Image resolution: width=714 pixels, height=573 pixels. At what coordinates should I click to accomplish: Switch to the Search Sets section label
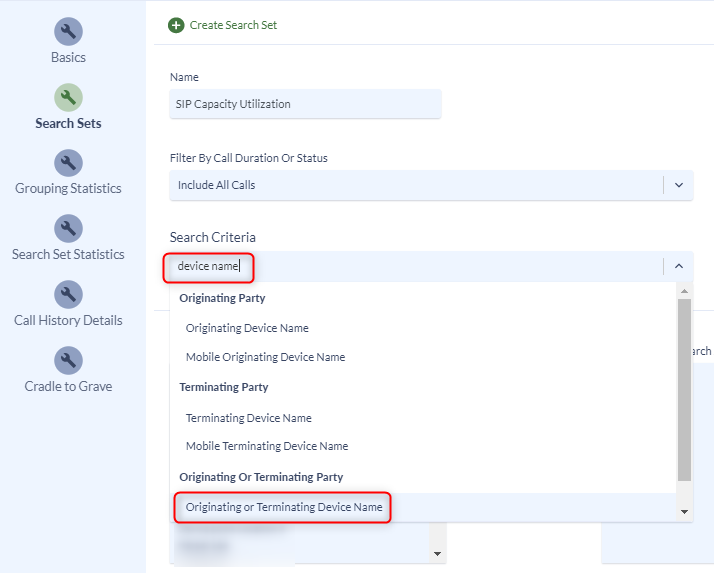pos(68,123)
